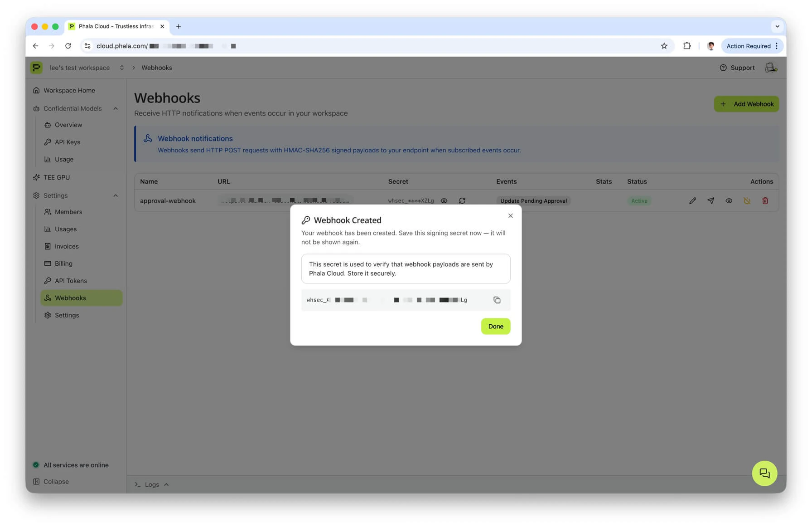
Task: Collapse the Settings sidebar section
Action: pos(116,195)
